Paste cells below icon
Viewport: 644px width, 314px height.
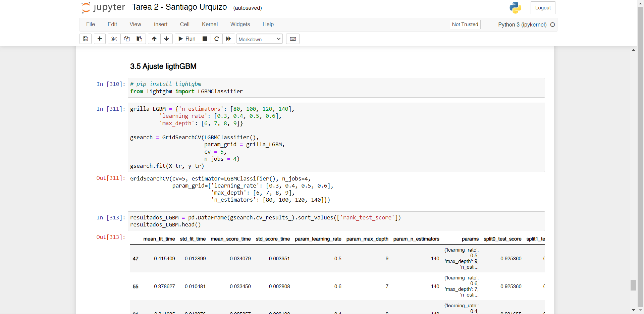coord(139,39)
